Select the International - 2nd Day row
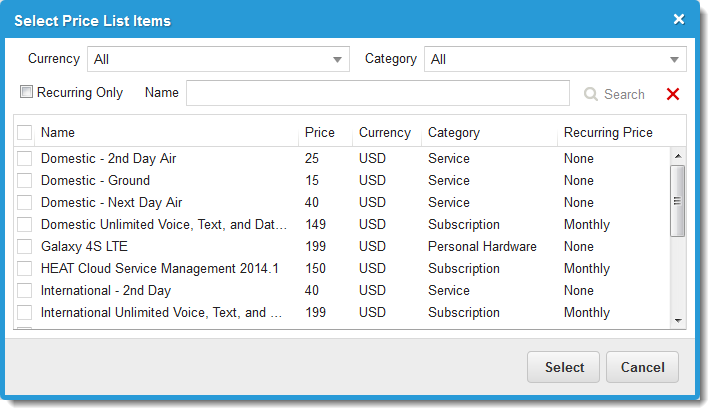The width and height of the screenshot is (715, 415). click(106, 291)
